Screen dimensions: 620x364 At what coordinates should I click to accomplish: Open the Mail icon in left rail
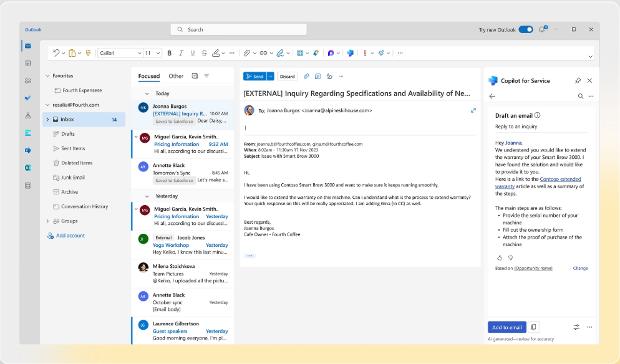pos(27,46)
